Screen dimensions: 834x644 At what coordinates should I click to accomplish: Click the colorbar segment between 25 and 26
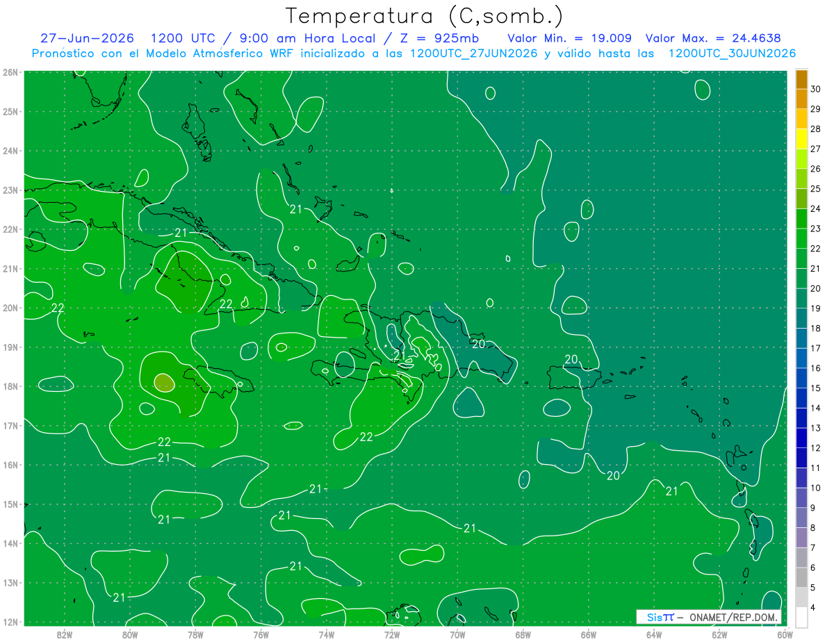pyautogui.click(x=801, y=179)
